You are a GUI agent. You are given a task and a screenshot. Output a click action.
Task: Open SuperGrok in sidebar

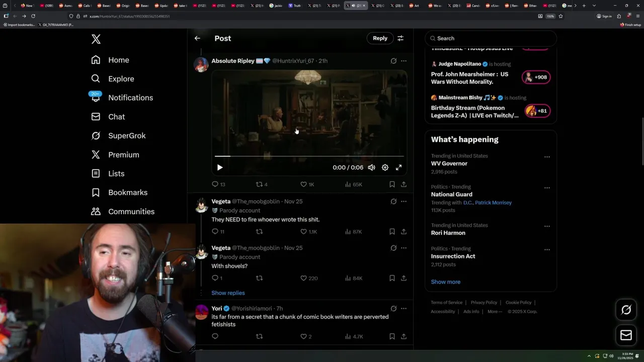118,136
